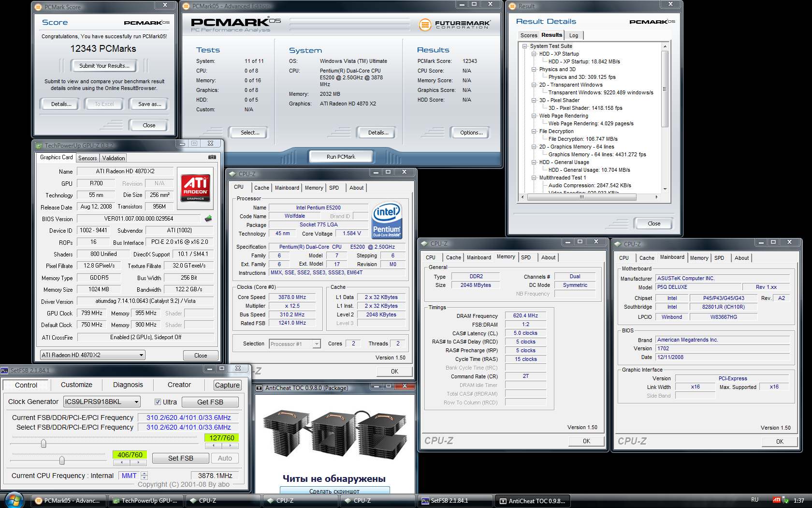Image resolution: width=812 pixels, height=508 pixels.
Task: Click the ATI tray icon in the system tray
Action: click(776, 500)
